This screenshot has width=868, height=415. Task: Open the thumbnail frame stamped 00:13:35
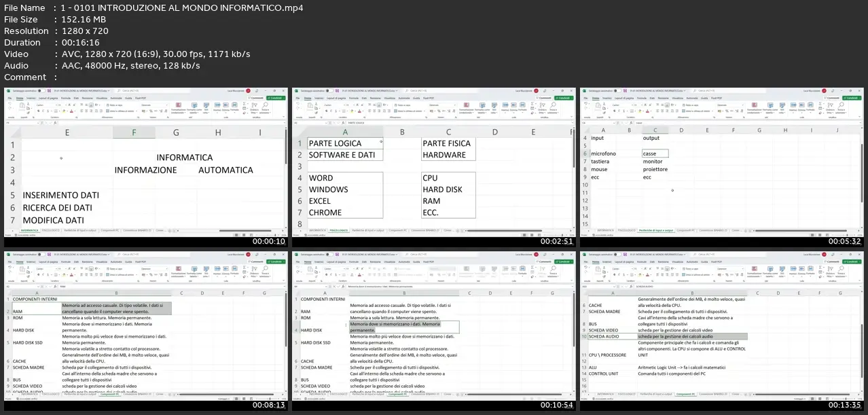(721, 331)
